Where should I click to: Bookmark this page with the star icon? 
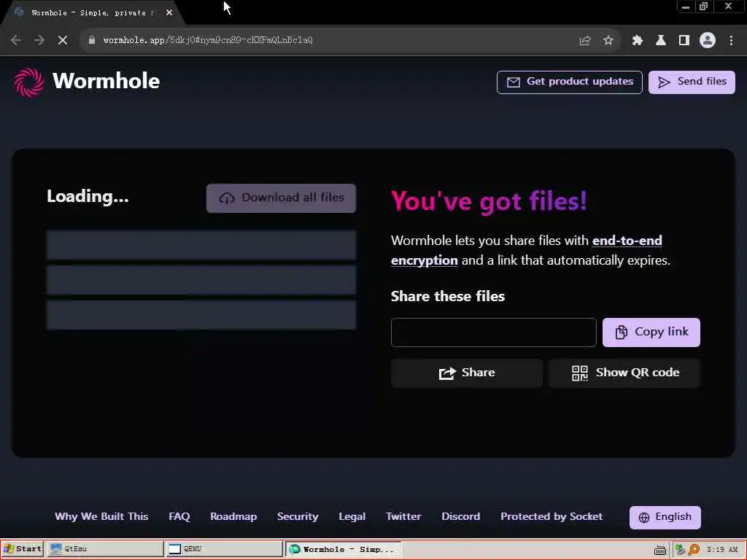pyautogui.click(x=608, y=41)
